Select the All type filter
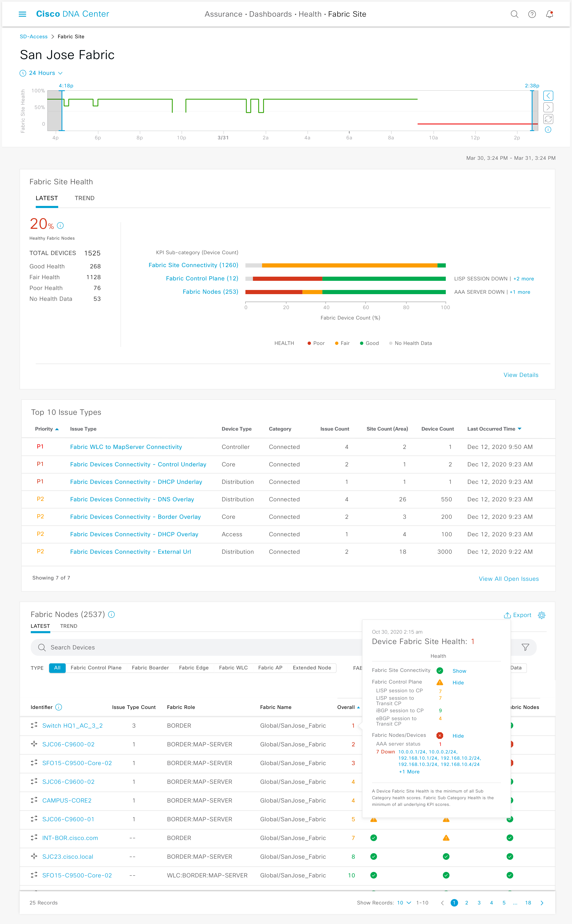 pos(57,668)
